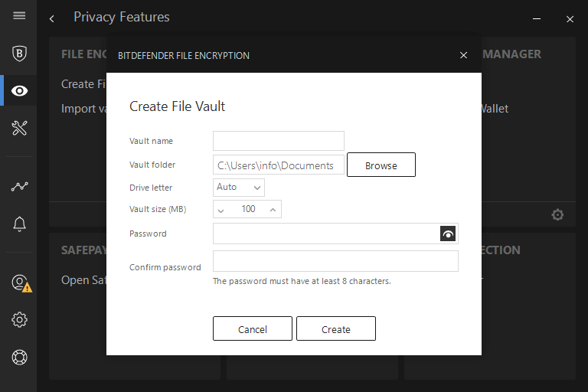Open Account icon with warning badge

[x=20, y=283]
